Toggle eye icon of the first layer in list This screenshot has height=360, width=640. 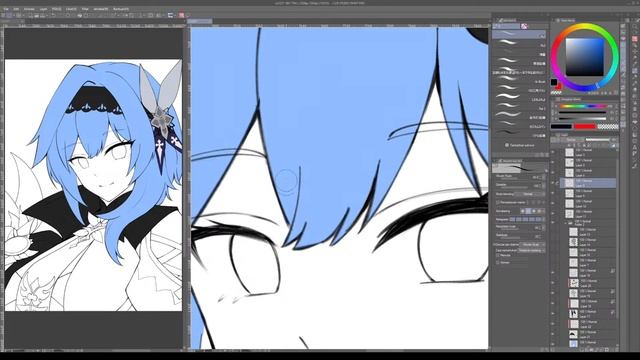click(x=553, y=152)
